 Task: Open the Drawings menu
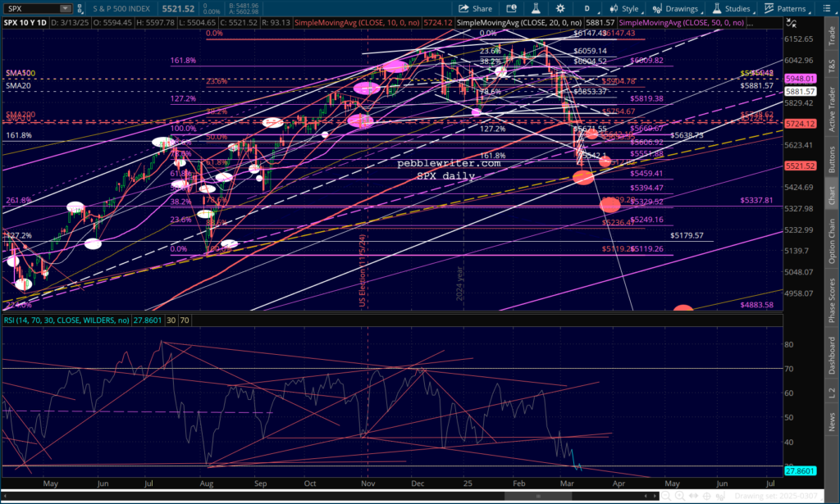click(x=676, y=8)
